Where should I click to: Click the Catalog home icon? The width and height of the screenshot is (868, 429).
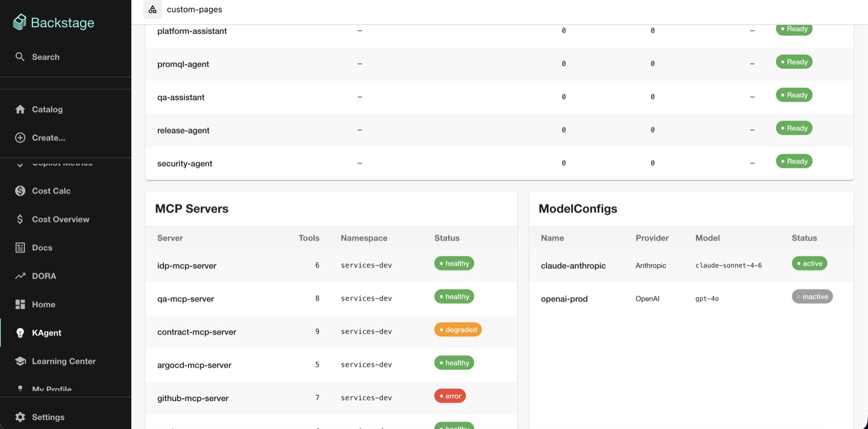(20, 109)
